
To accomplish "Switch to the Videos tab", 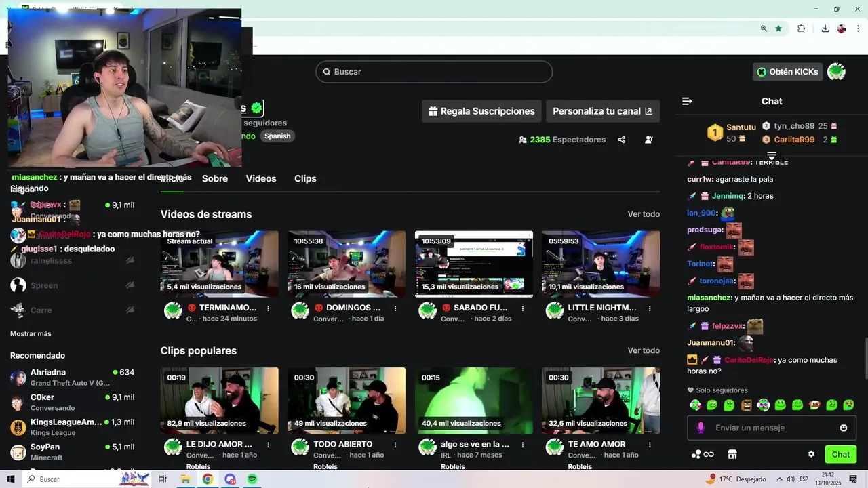I will 261,178.
